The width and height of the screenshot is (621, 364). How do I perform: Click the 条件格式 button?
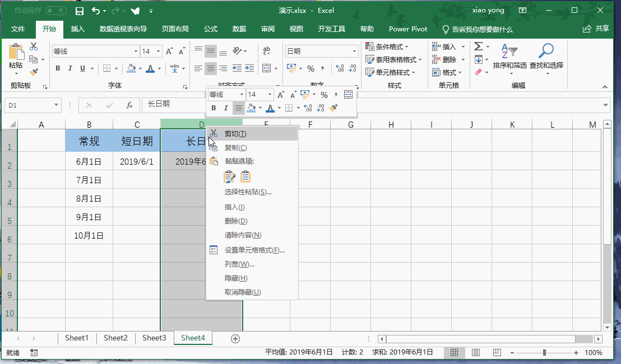tap(387, 46)
